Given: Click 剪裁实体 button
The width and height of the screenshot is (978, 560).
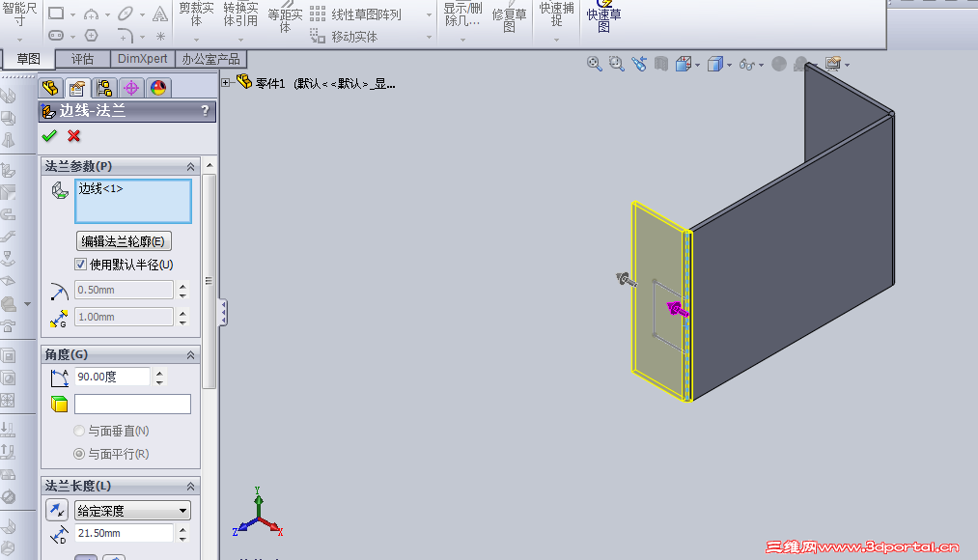Looking at the screenshot, I should point(197,15).
